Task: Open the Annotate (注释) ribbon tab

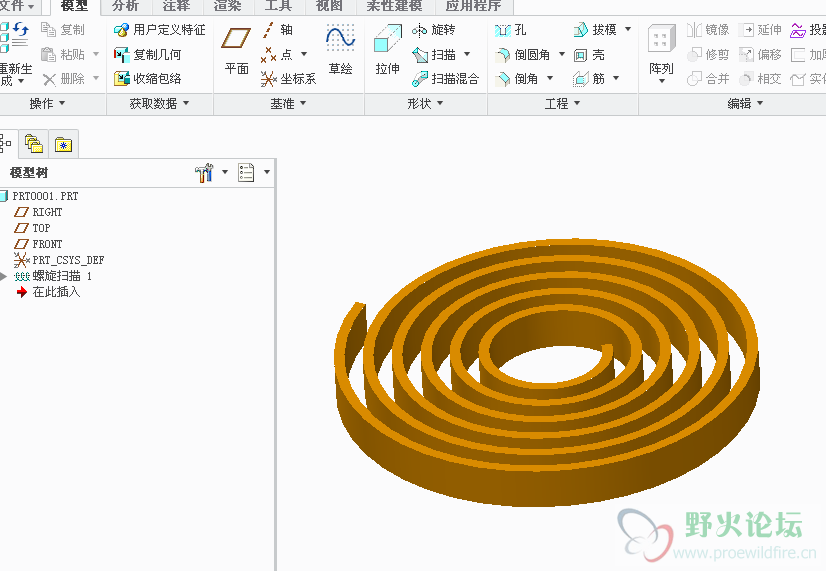Action: click(x=176, y=6)
